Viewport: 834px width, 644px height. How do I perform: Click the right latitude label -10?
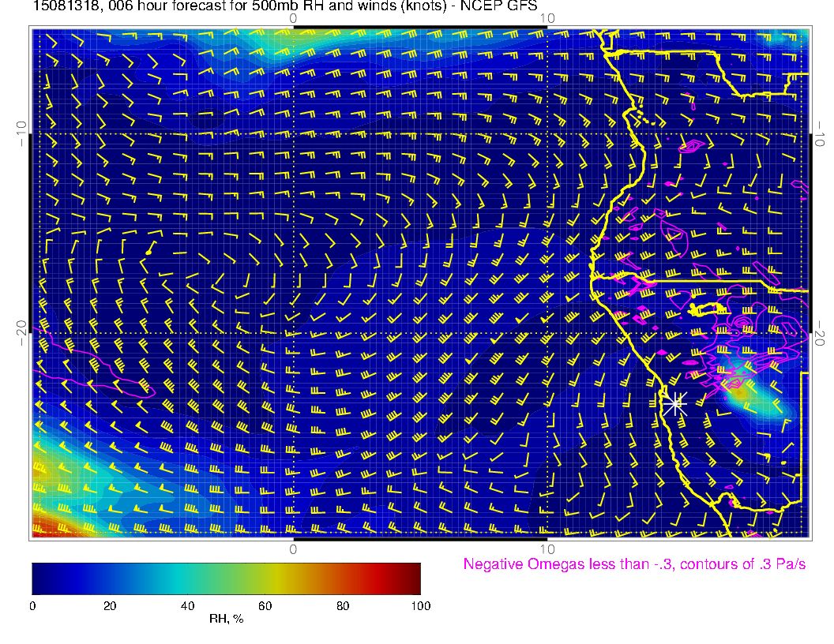tap(820, 134)
